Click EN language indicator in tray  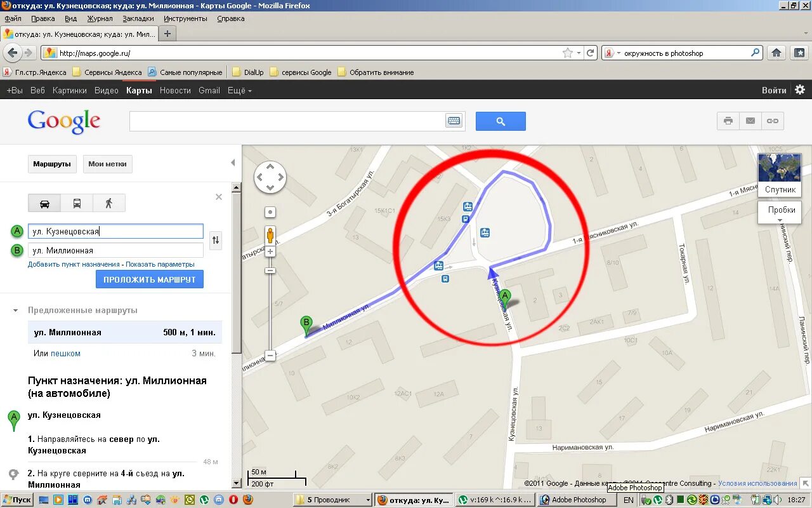tap(629, 500)
